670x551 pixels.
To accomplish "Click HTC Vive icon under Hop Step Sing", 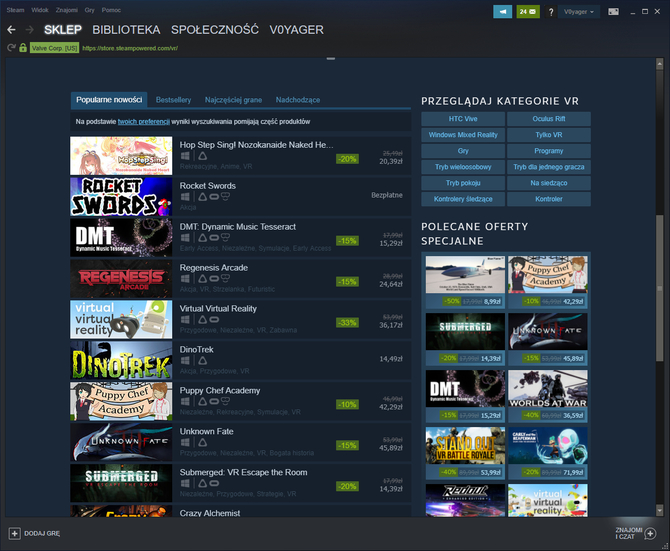I will (x=203, y=156).
